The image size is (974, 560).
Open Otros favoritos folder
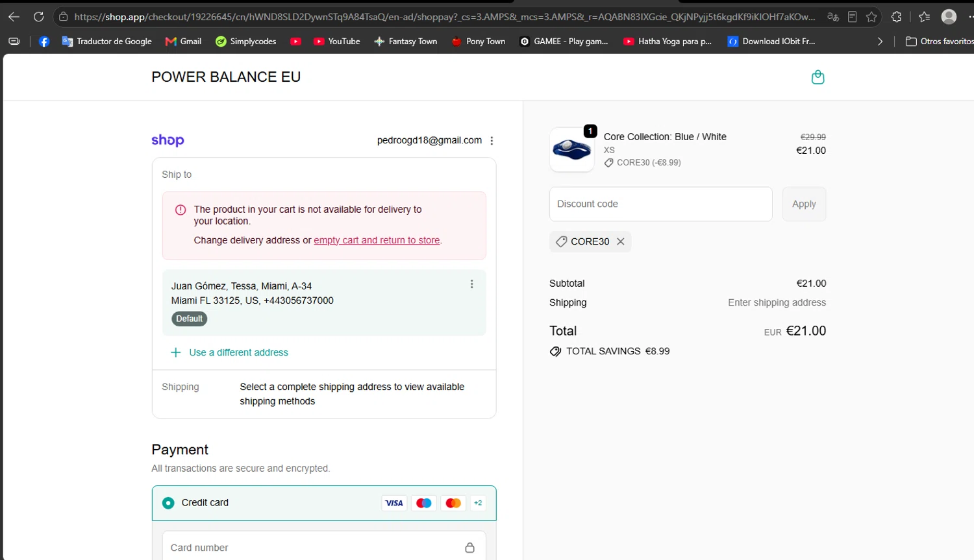pos(940,42)
